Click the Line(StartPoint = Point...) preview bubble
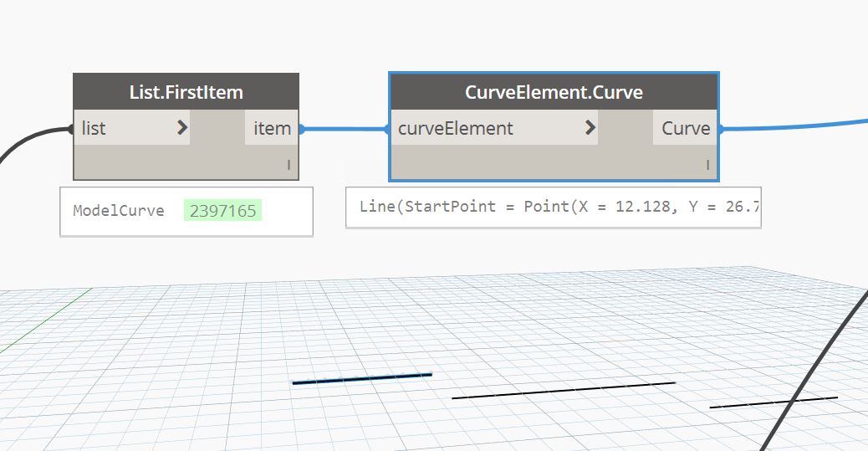Image resolution: width=868 pixels, height=451 pixels. (554, 208)
